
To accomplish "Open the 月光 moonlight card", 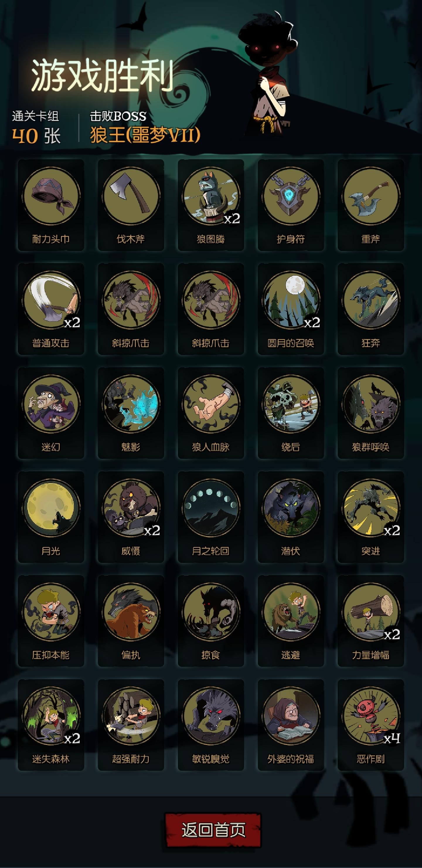I will tap(51, 517).
